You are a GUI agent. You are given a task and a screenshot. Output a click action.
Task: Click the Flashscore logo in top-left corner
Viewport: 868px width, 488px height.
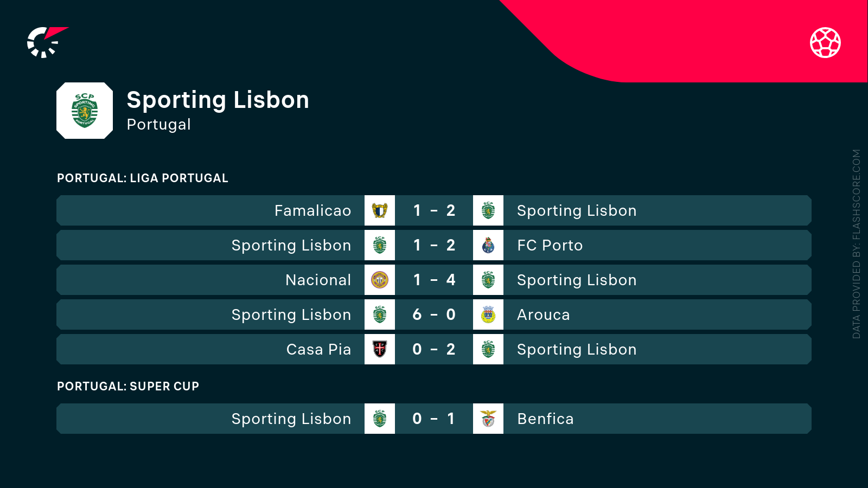(47, 42)
